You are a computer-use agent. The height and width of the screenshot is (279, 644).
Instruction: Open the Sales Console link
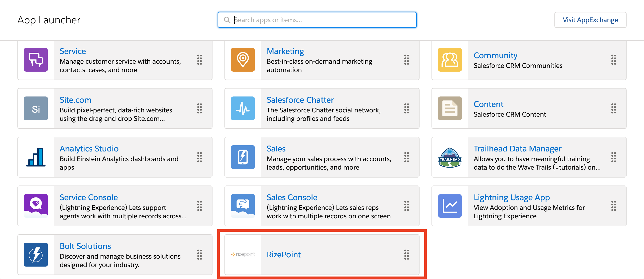click(292, 197)
